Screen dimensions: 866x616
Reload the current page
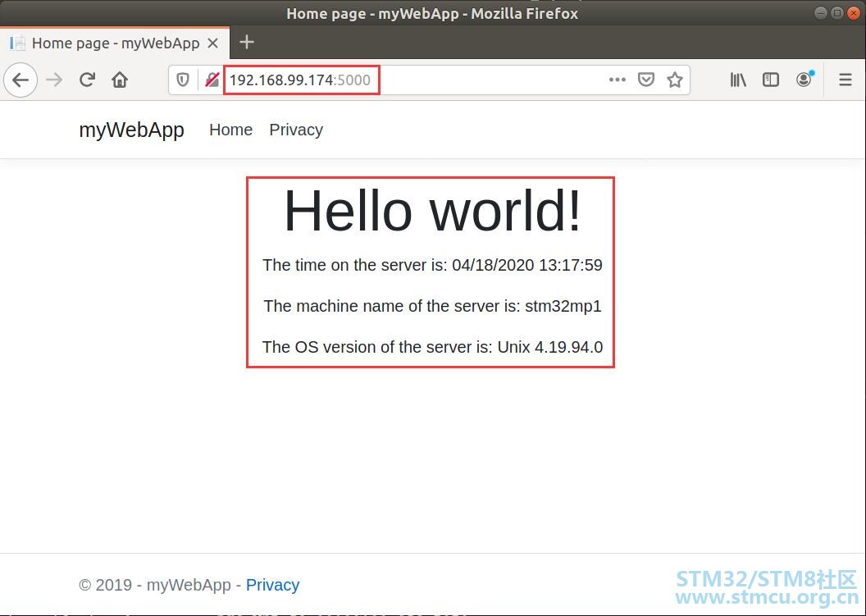coord(87,80)
